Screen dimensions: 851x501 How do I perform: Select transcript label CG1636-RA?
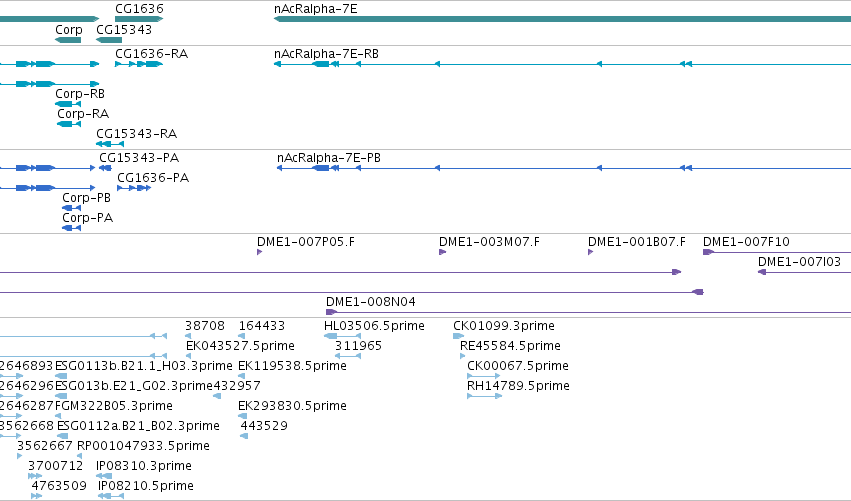point(151,54)
